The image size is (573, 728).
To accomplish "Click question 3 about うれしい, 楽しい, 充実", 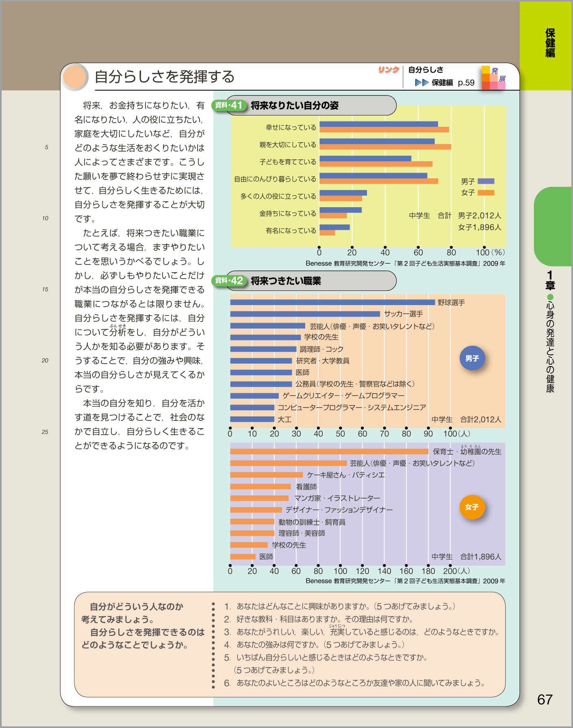I will tap(362, 632).
